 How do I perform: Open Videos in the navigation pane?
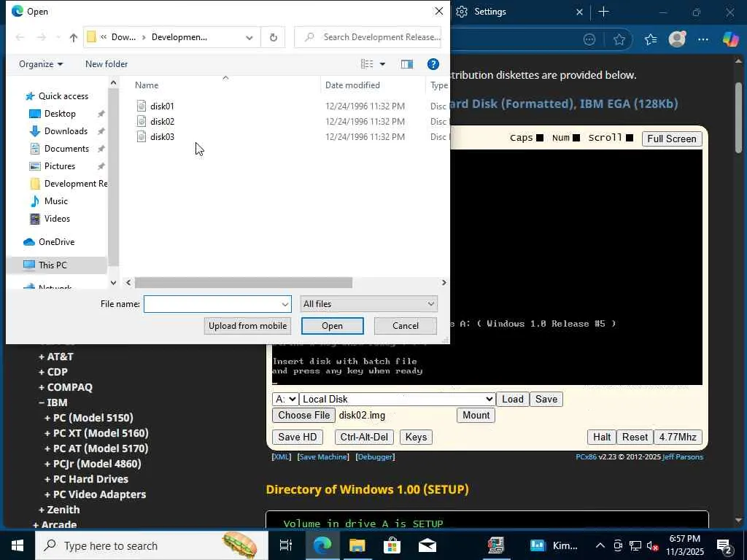57,219
